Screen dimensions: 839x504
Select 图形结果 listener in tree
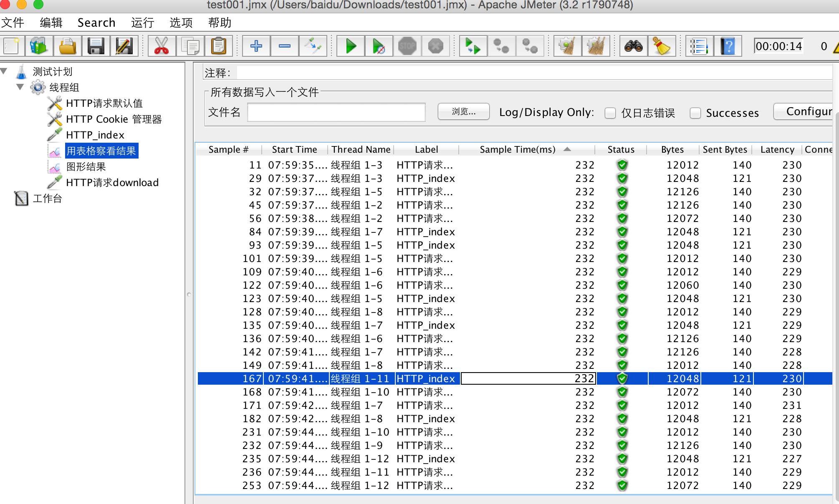coord(86,166)
